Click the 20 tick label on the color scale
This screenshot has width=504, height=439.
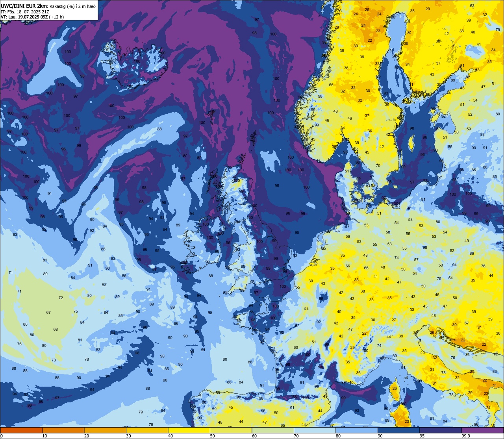87,436
